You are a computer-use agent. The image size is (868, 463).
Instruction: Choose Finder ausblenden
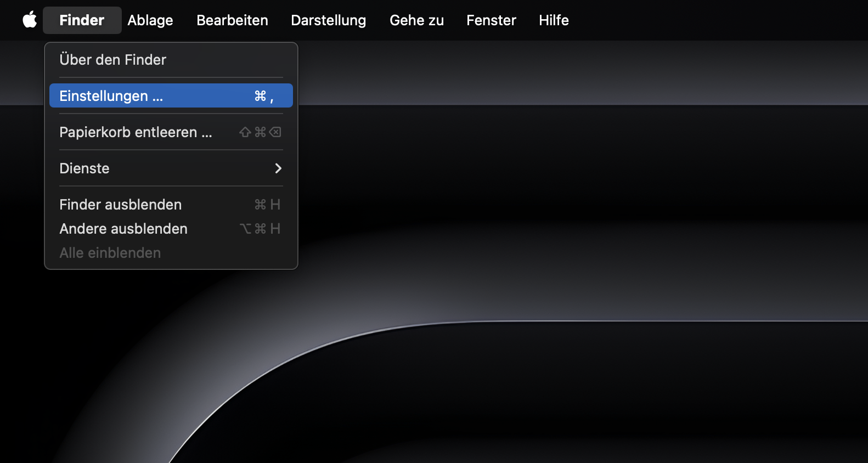tap(171, 204)
